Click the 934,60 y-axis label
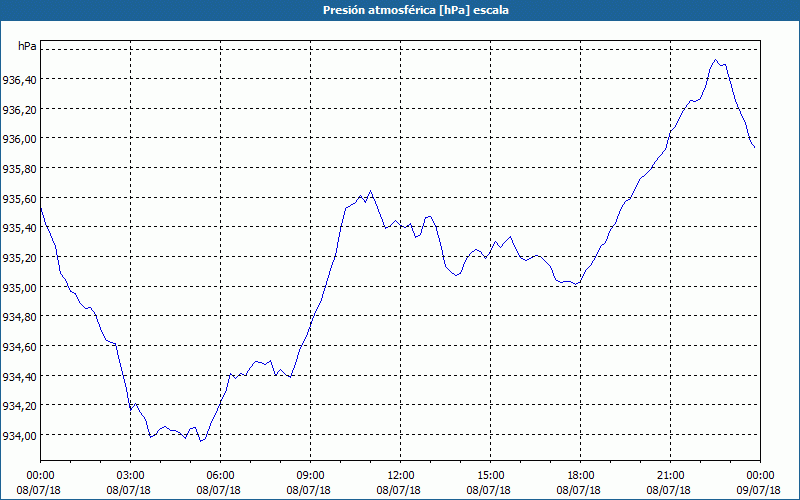This screenshot has width=800, height=500. pos(19,346)
